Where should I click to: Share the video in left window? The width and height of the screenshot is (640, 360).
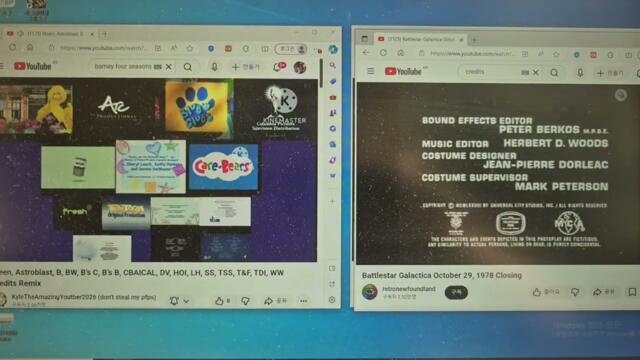coord(276,301)
